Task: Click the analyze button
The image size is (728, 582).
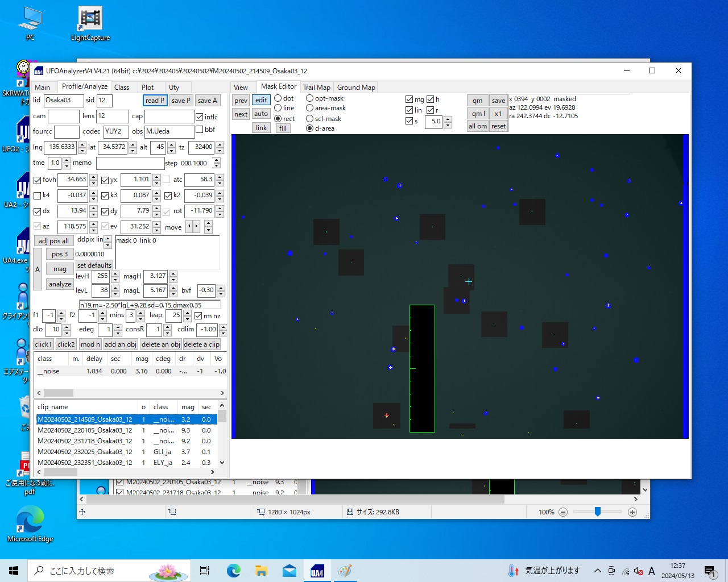Action: pos(60,284)
